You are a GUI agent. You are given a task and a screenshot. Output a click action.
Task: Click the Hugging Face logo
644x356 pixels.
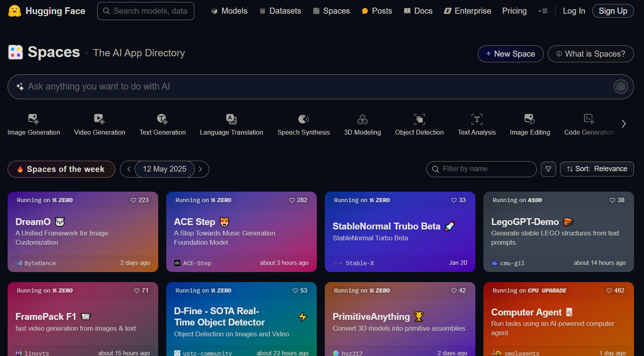click(x=15, y=11)
